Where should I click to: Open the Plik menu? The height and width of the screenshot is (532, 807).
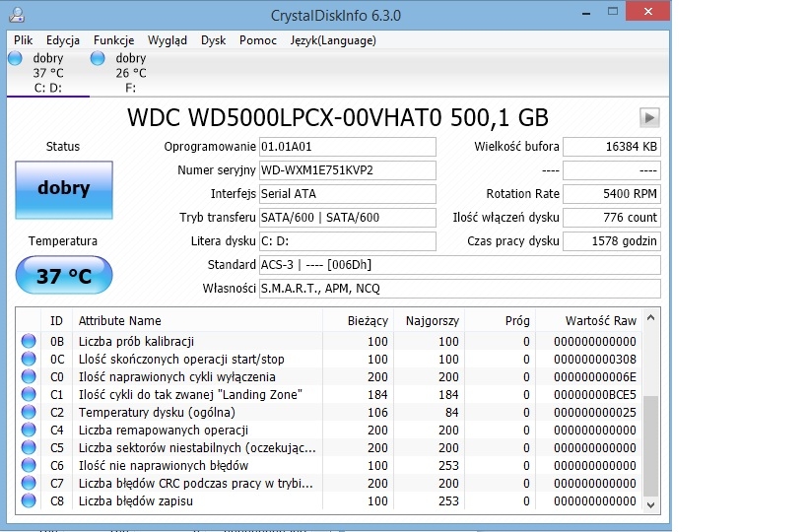pos(24,40)
